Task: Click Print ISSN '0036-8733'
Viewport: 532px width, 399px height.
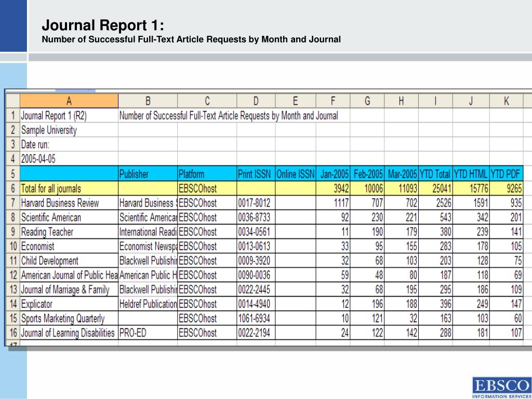Action: (256, 217)
